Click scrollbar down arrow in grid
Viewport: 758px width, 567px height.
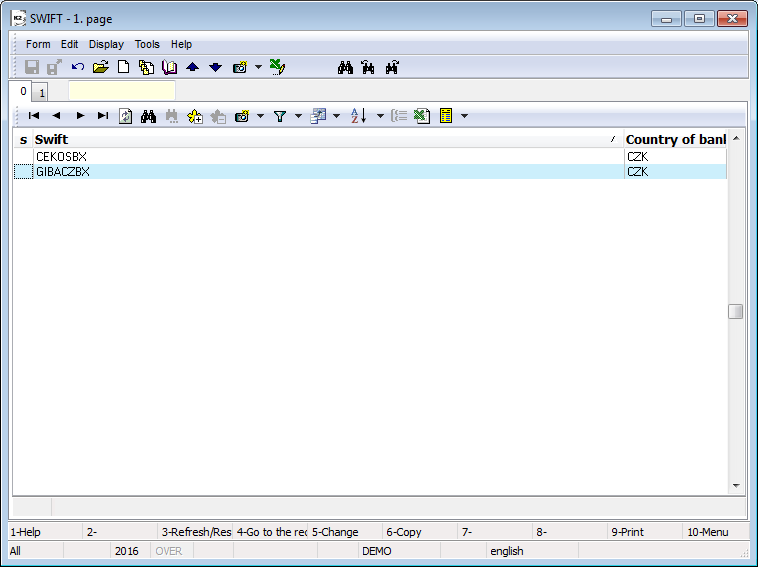tap(736, 485)
